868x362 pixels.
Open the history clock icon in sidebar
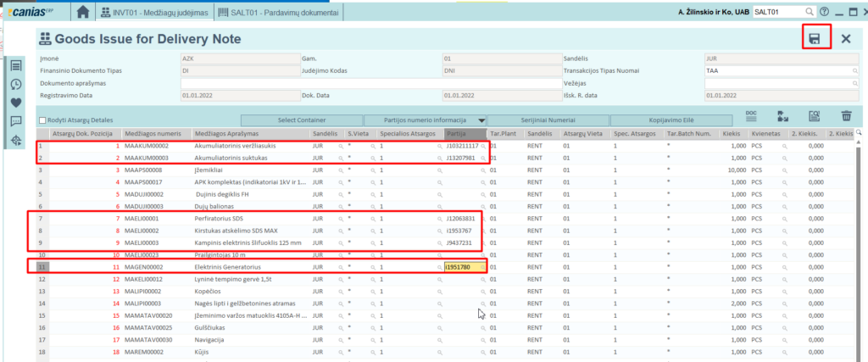coord(15,84)
